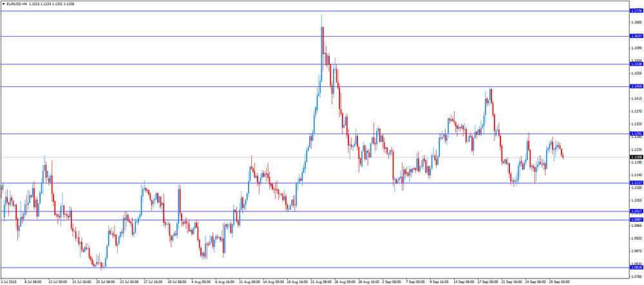Click the 1.1370 price scale value
Image resolution: width=644 pixels, height=285 pixels.
click(636, 112)
